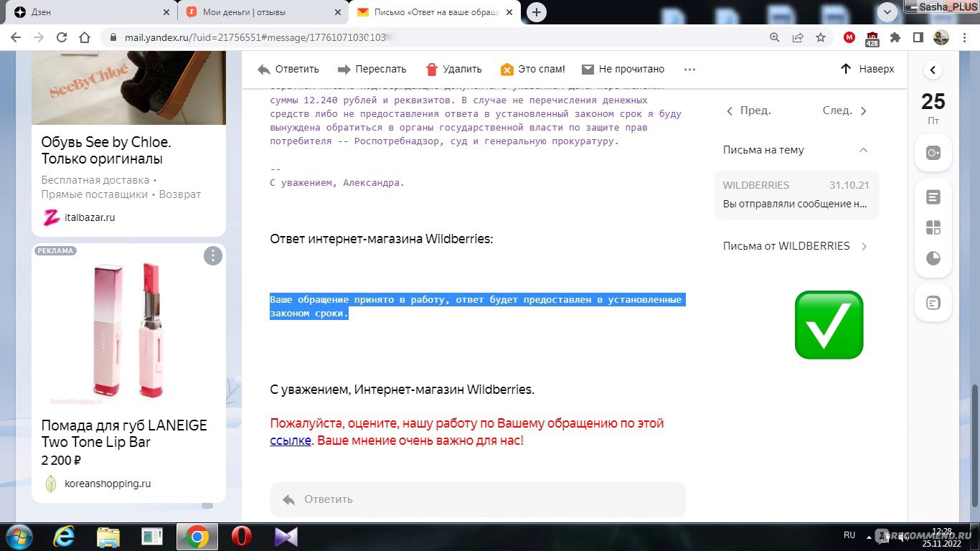Open the calendar widget showing 25 Пт
Screen dimensions: 980x551
[x=933, y=108]
